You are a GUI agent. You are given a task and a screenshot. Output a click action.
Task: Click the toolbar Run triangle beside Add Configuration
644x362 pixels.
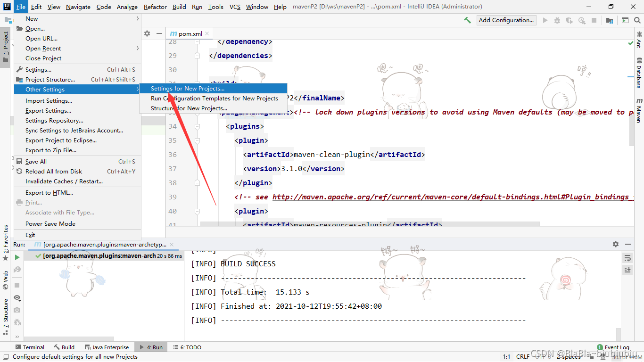pos(545,20)
